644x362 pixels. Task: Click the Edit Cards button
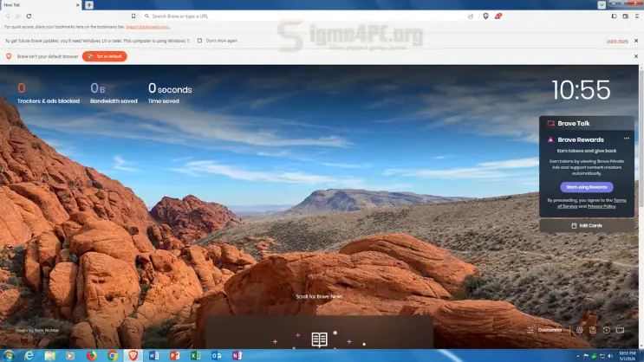point(587,225)
